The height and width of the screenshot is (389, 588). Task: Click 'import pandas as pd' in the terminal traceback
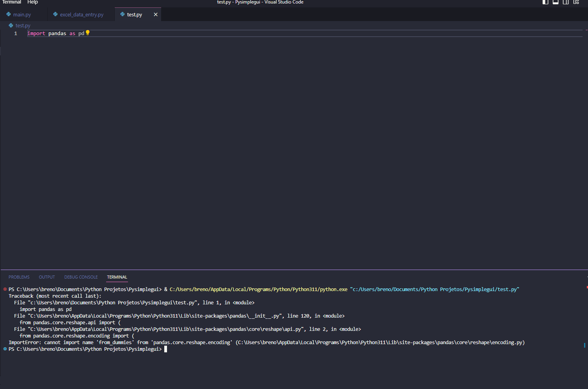click(46, 309)
